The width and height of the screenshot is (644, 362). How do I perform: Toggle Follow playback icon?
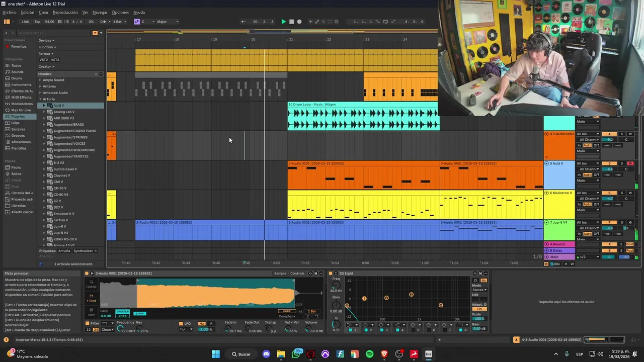pyautogui.click(x=244, y=22)
